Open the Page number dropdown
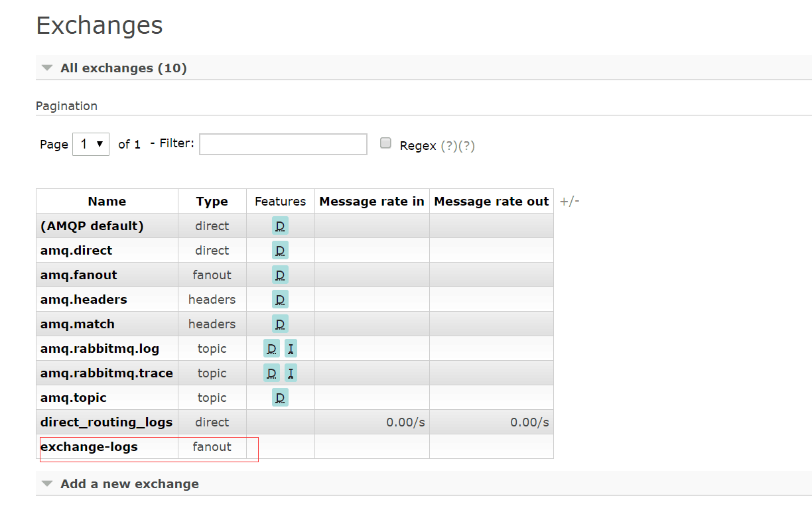The image size is (812, 508). point(91,144)
